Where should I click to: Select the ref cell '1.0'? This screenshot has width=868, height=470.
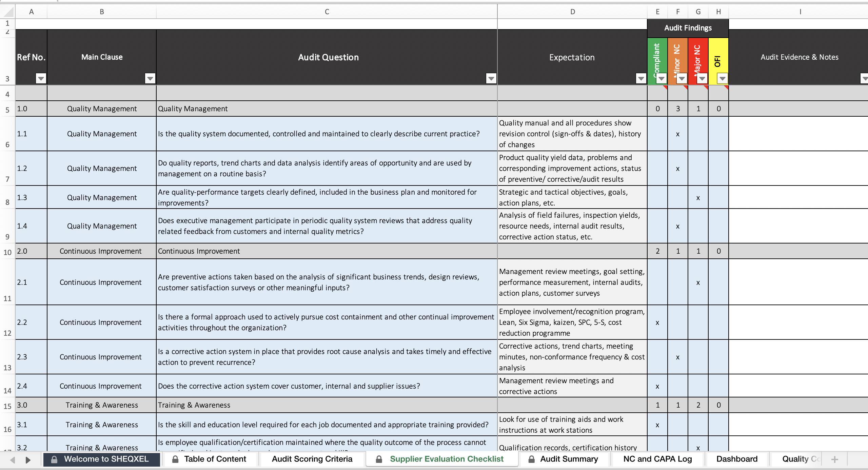tap(31, 109)
